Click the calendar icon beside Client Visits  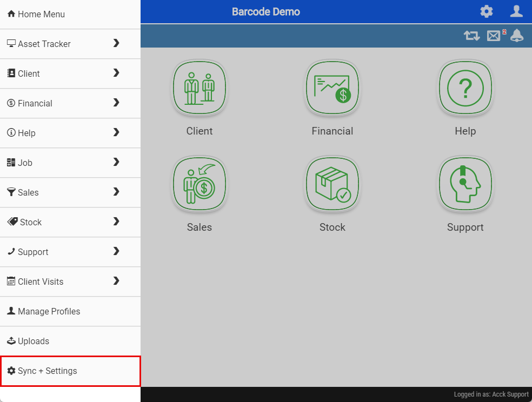(x=11, y=281)
